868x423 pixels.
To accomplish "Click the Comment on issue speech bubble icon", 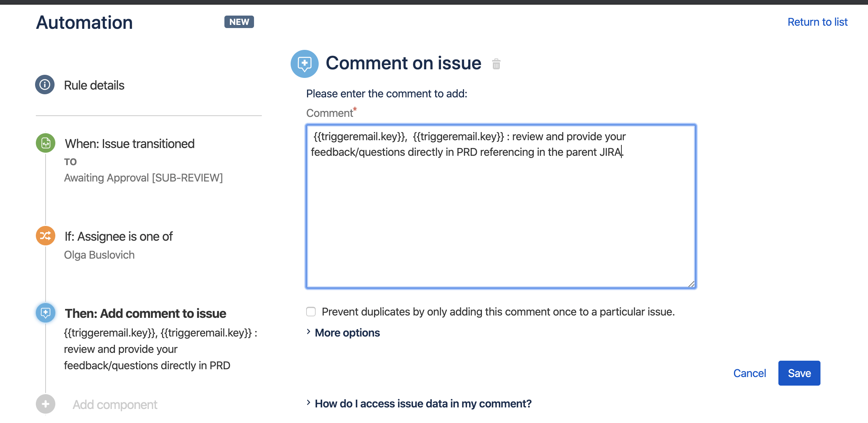I will (x=304, y=63).
